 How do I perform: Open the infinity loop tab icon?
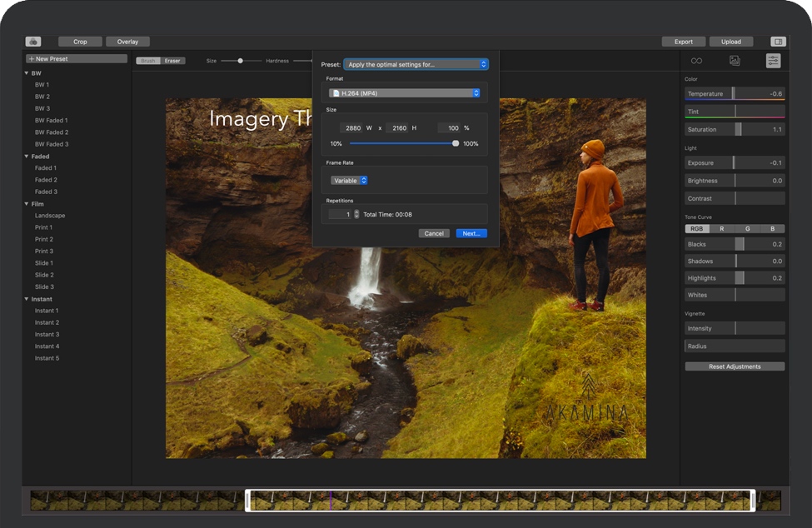click(x=696, y=61)
